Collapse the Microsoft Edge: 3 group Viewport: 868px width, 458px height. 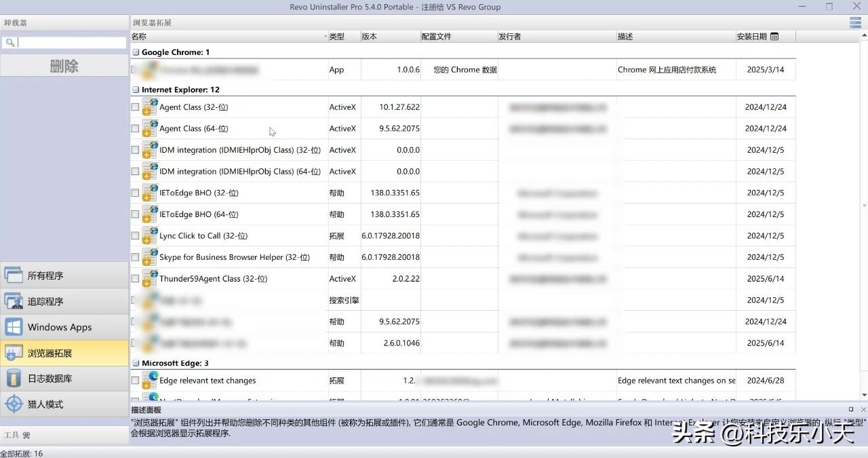(135, 362)
